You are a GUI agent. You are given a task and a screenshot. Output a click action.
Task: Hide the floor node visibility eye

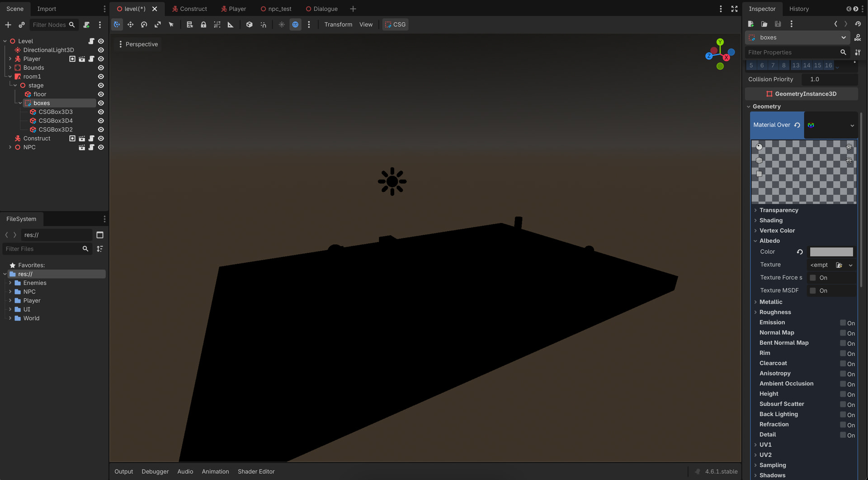[x=101, y=94]
